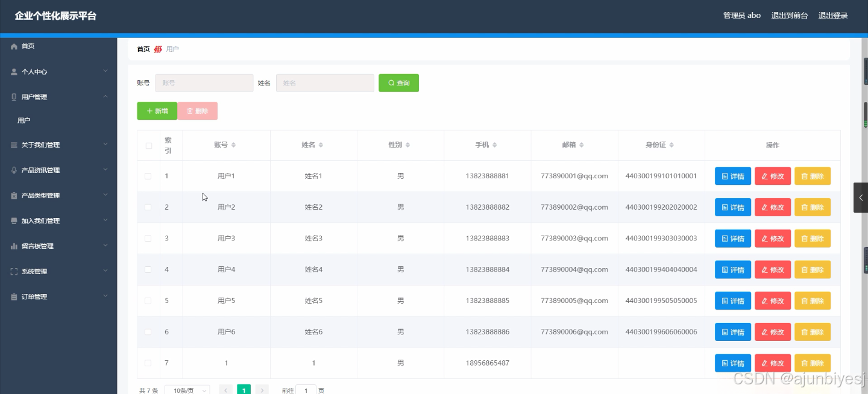Sort the 邮箱 column

581,145
